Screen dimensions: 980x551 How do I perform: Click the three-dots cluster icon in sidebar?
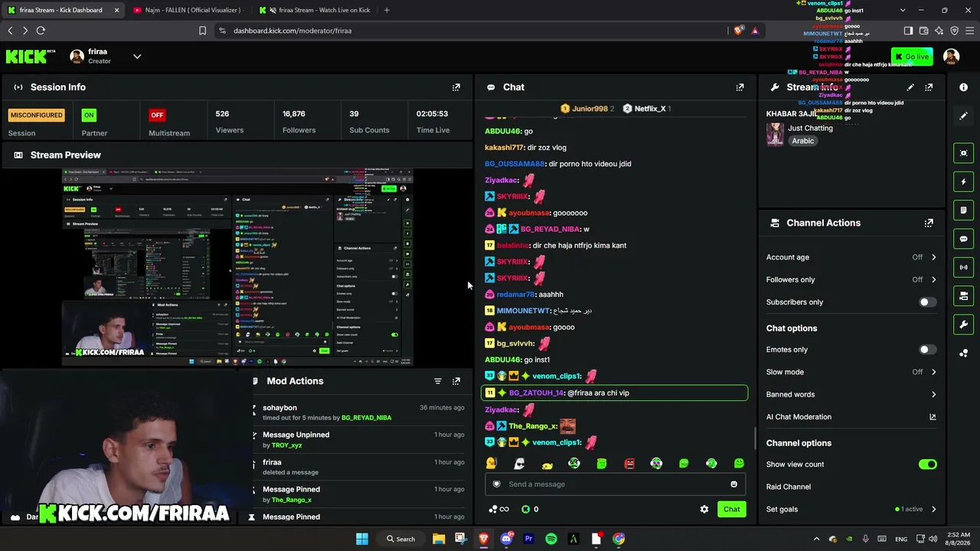963,353
